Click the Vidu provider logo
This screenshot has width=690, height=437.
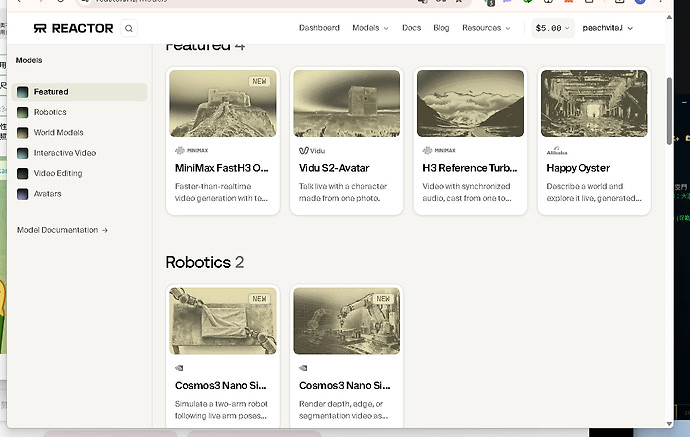click(x=312, y=151)
